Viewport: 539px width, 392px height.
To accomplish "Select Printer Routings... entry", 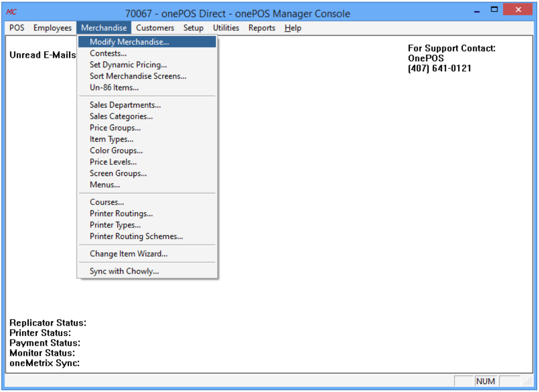I will coord(147,213).
